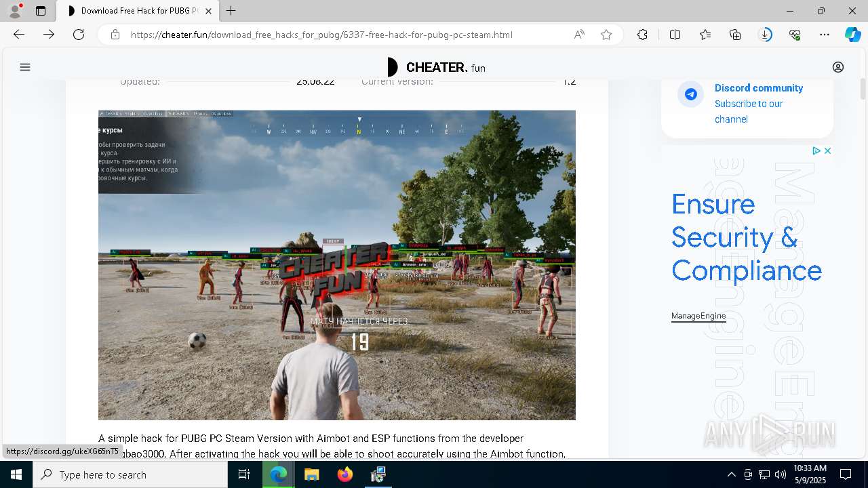
Task: Click the address bar URL
Action: pyautogui.click(x=321, y=35)
